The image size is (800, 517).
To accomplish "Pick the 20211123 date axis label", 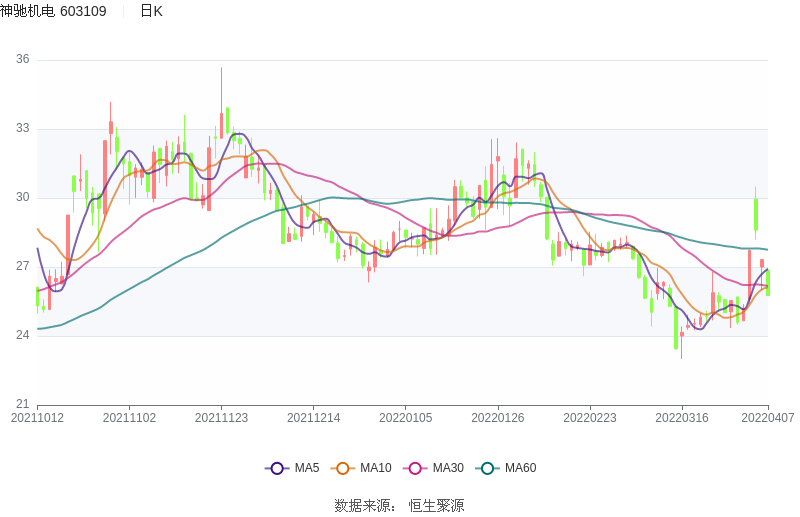I will coord(221,418).
